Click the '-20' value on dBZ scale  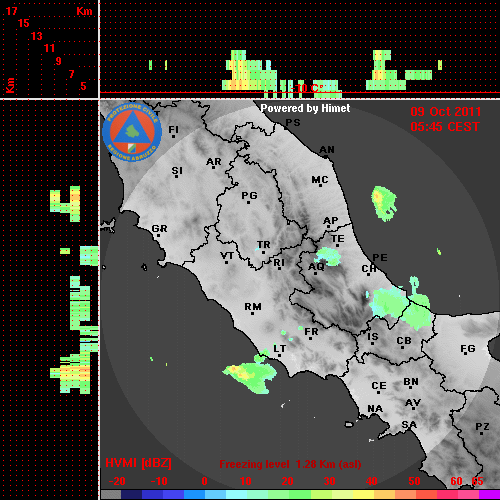point(117,481)
